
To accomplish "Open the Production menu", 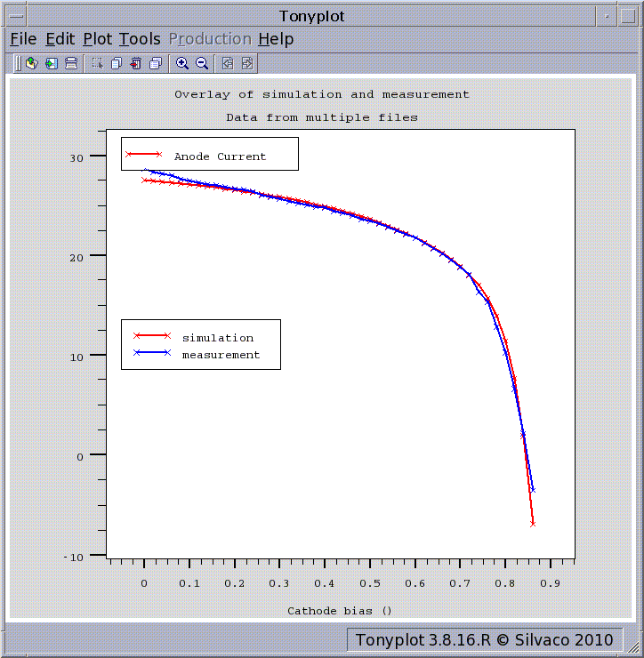I will coord(210,39).
